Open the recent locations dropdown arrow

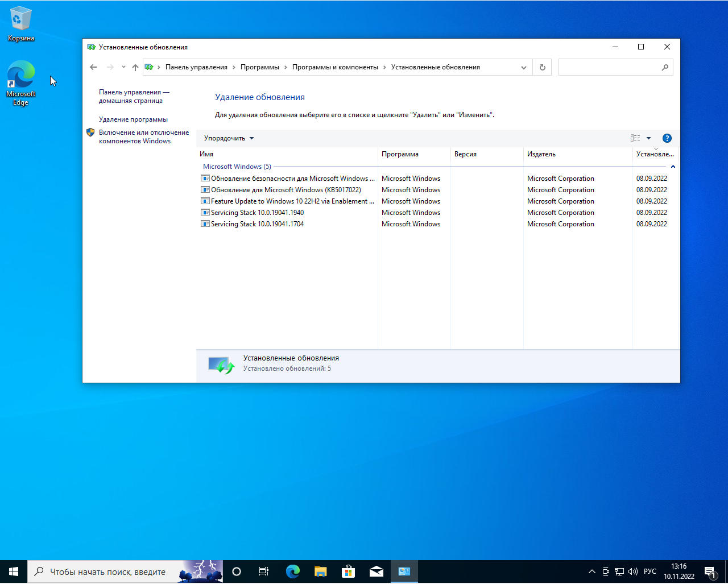123,67
